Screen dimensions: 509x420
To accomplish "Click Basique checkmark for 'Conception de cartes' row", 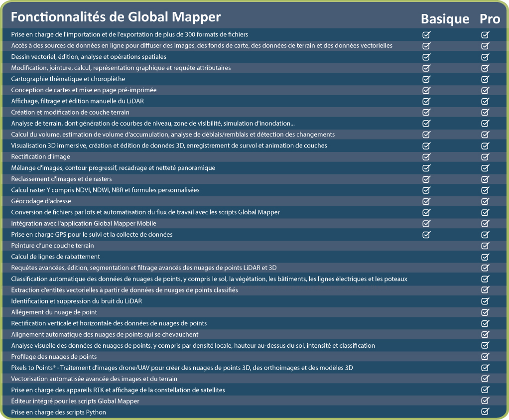I will click(x=426, y=90).
